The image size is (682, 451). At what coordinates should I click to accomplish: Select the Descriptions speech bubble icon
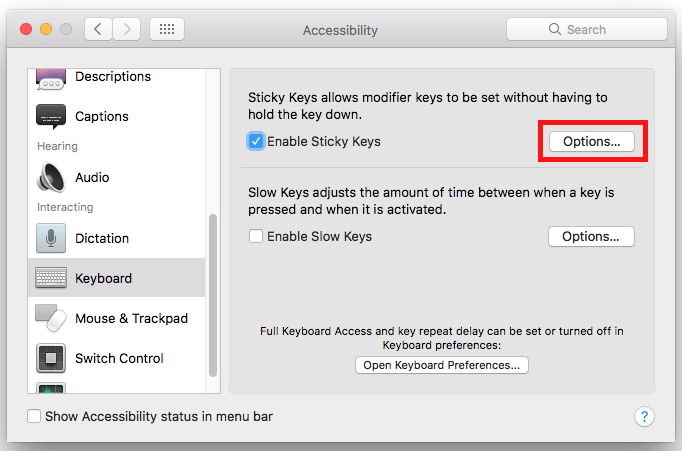51,79
